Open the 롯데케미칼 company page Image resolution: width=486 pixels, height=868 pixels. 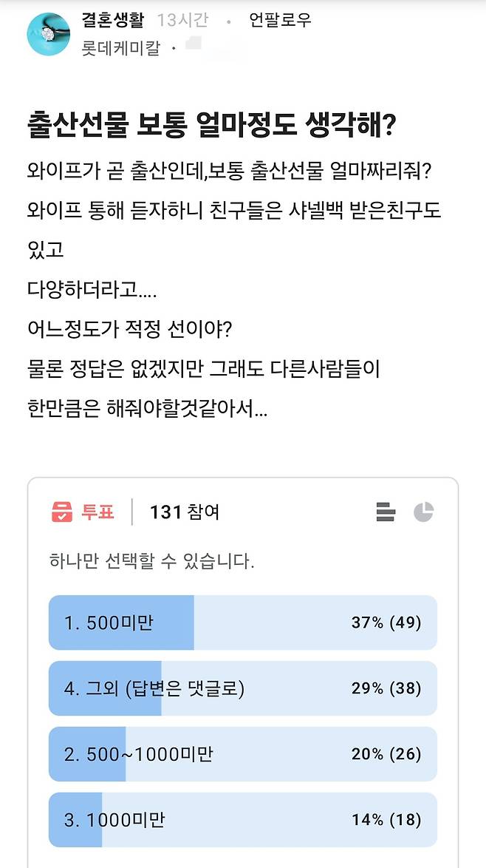pos(122,49)
